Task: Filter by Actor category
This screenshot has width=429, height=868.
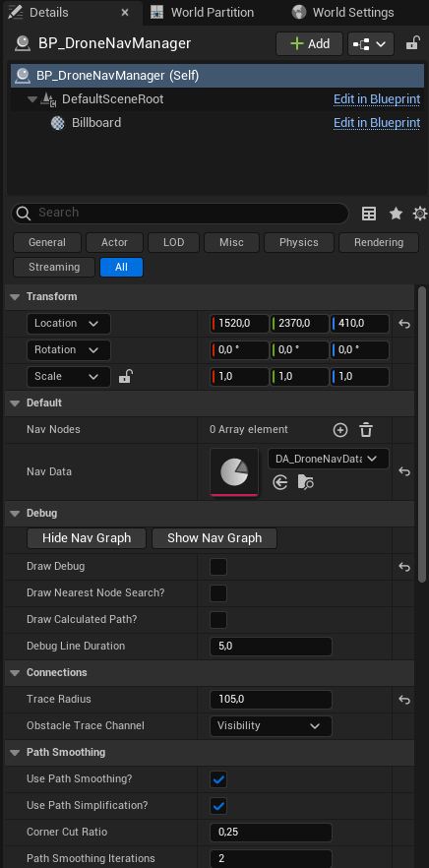Action: (114, 242)
